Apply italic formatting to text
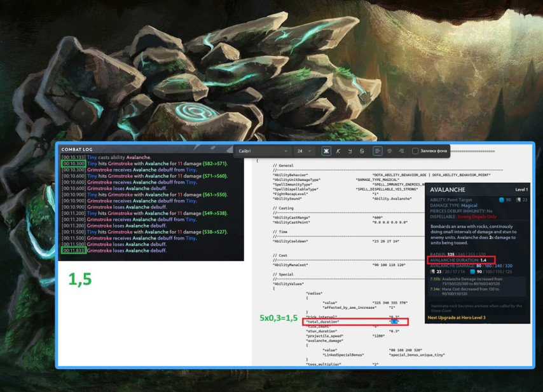Image resolution: width=543 pixels, height=392 pixels. [x=338, y=151]
